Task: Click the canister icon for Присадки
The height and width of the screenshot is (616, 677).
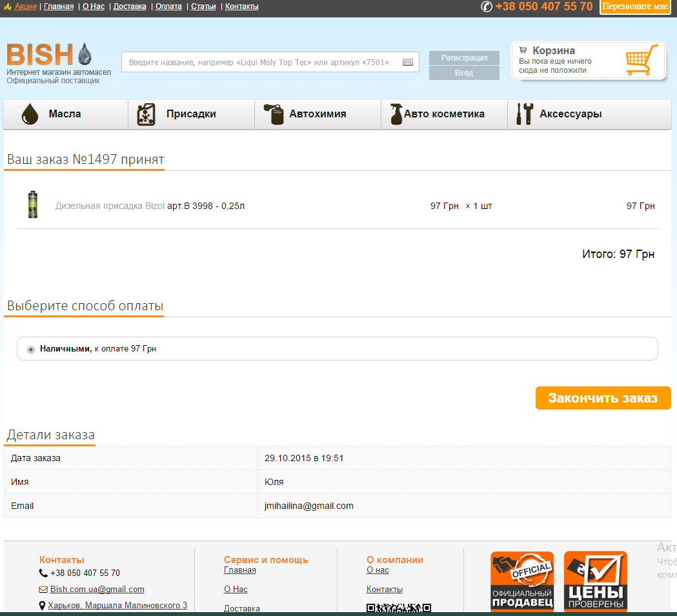Action: coord(147,114)
